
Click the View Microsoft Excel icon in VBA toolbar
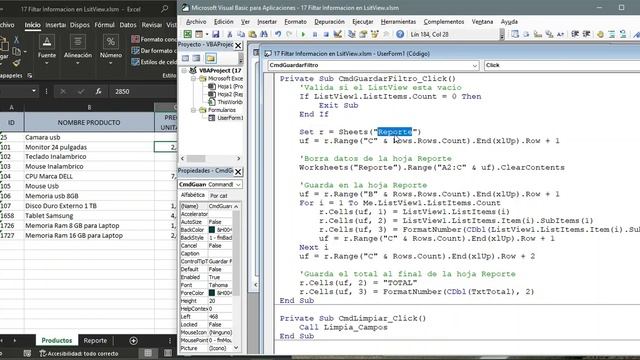(x=187, y=34)
